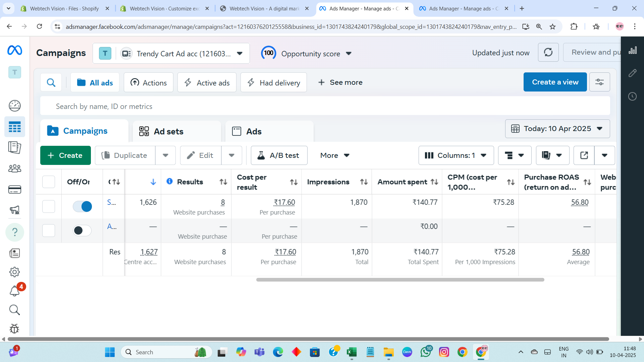
Task: Click the A/B test button
Action: coord(279,156)
